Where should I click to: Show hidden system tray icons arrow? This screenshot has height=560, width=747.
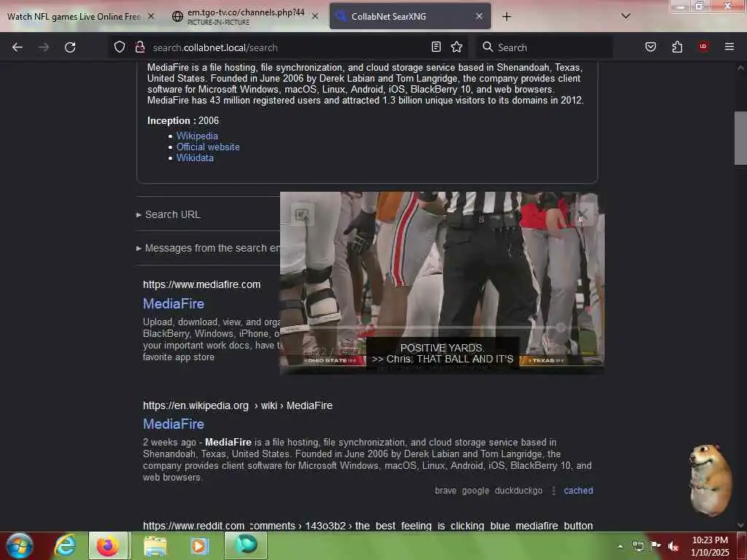point(620,546)
